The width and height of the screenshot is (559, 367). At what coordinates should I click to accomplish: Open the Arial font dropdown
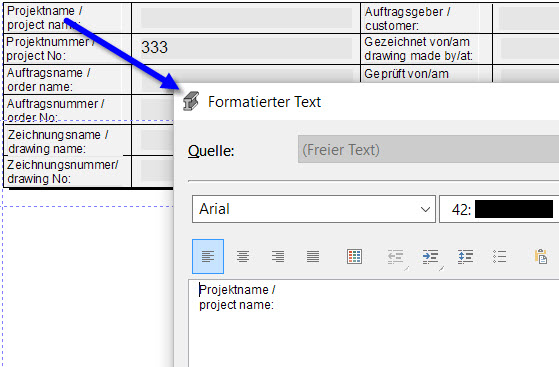(x=314, y=209)
